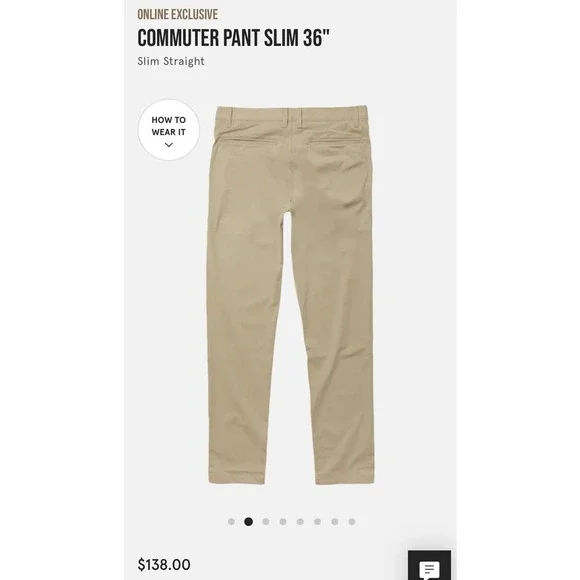
Task: Select the active second carousel dot
Action: click(249, 522)
